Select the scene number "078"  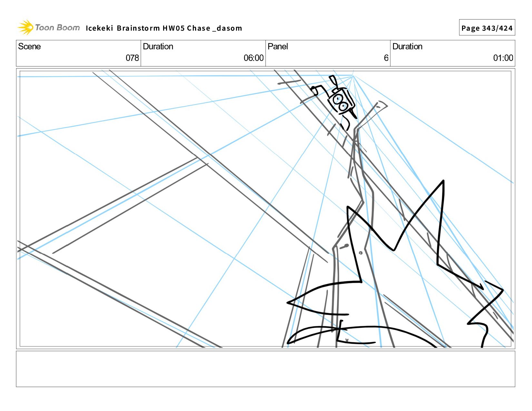132,58
